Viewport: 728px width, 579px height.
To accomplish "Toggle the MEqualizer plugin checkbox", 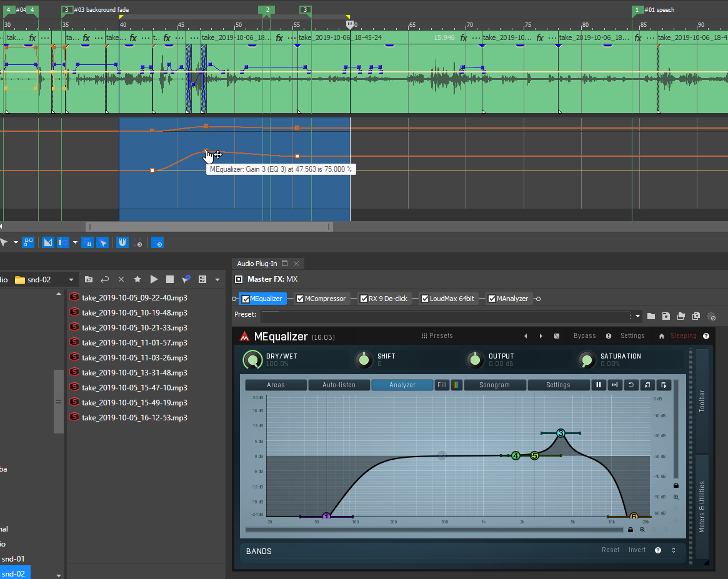I will tap(246, 299).
